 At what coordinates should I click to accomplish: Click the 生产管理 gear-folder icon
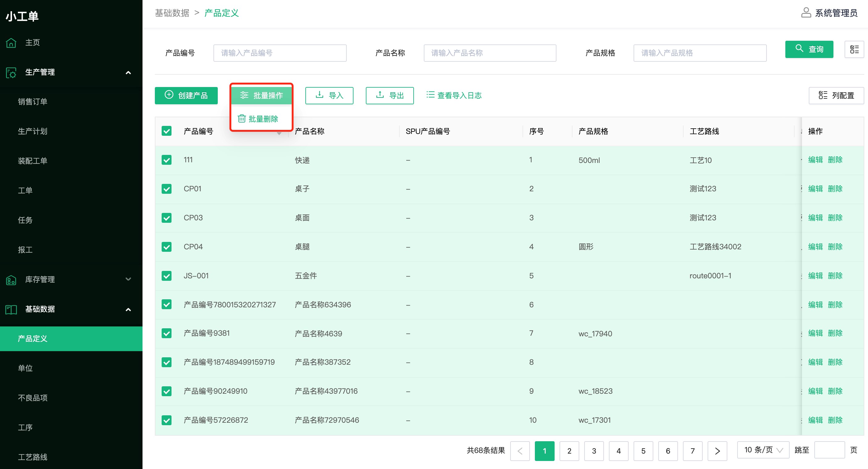click(11, 72)
